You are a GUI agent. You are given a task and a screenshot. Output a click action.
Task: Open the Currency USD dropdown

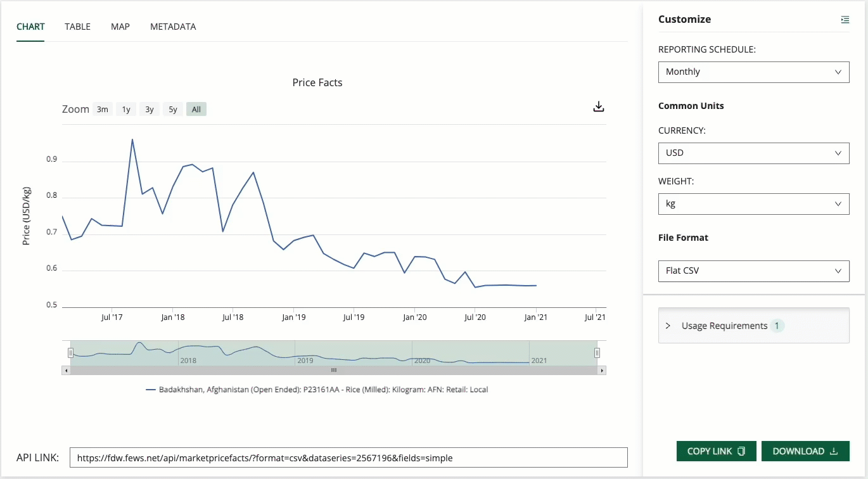click(x=753, y=153)
